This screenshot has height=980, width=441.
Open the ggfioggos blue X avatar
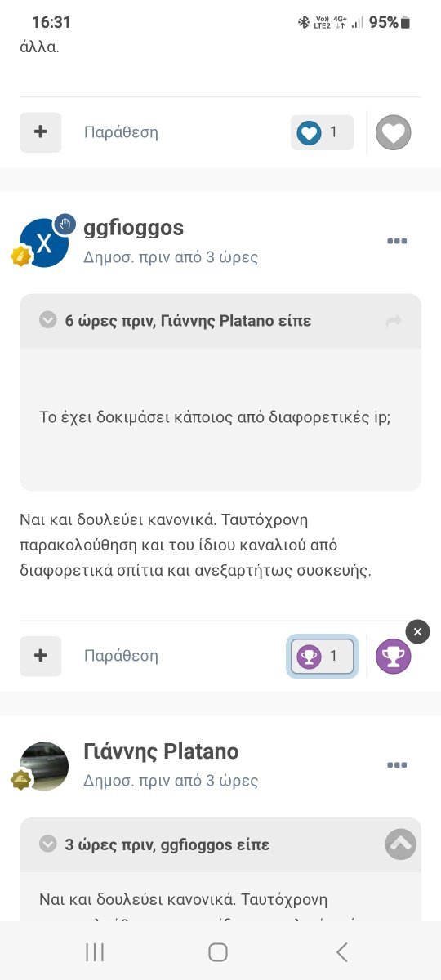[44, 243]
